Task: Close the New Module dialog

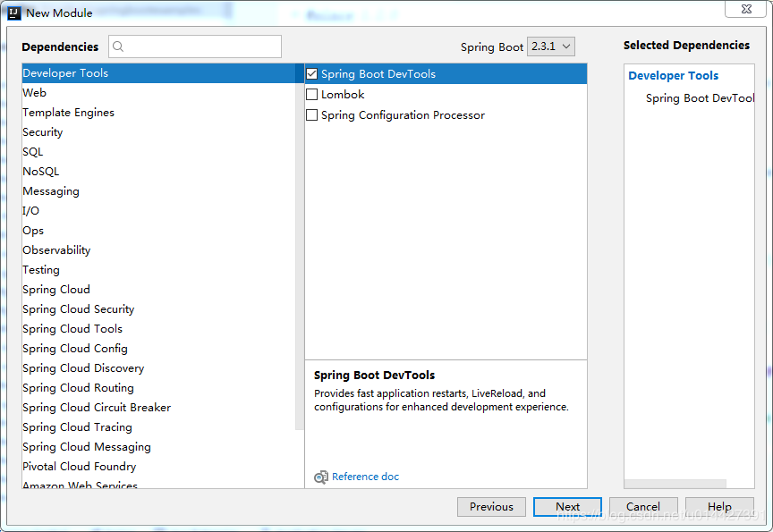Action: pos(746,9)
